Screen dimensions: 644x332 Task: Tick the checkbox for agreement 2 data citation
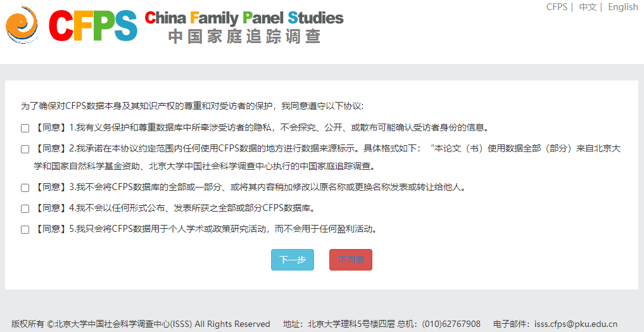(x=25, y=150)
